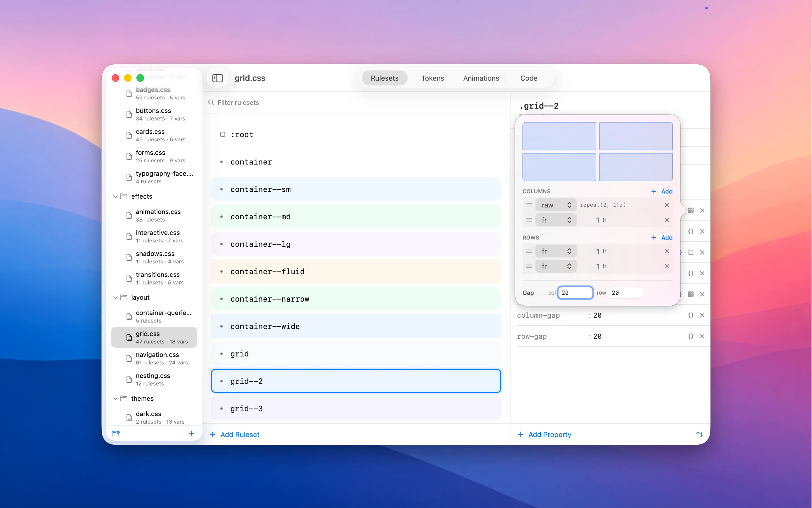The width and height of the screenshot is (812, 508).
Task: Delete the 1 fr column track
Action: 667,220
